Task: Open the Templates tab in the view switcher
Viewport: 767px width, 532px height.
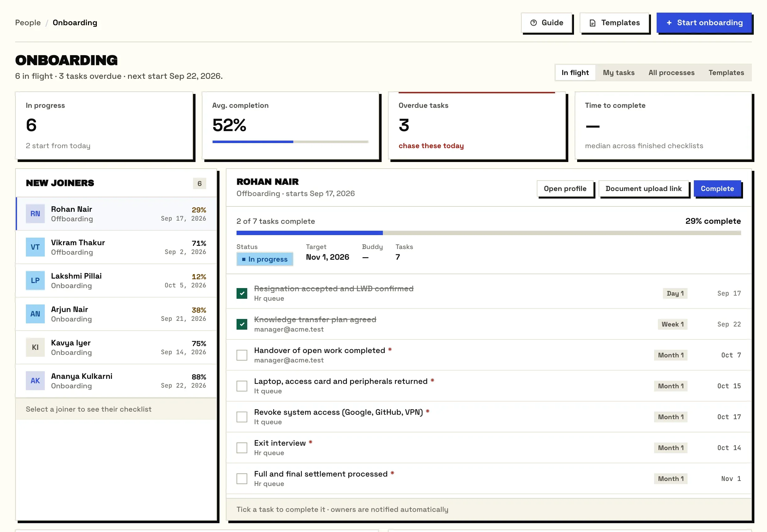Action: (x=726, y=73)
